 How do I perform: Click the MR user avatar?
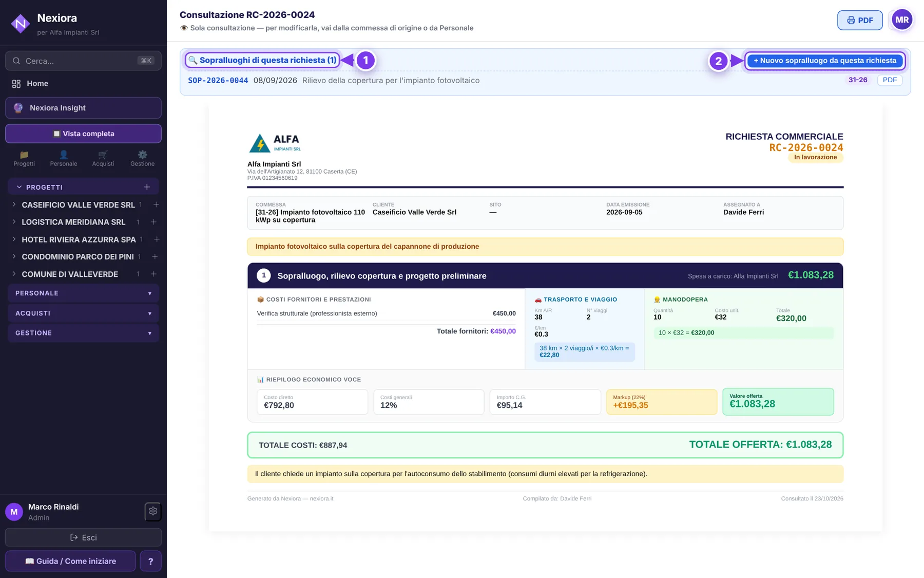click(902, 20)
